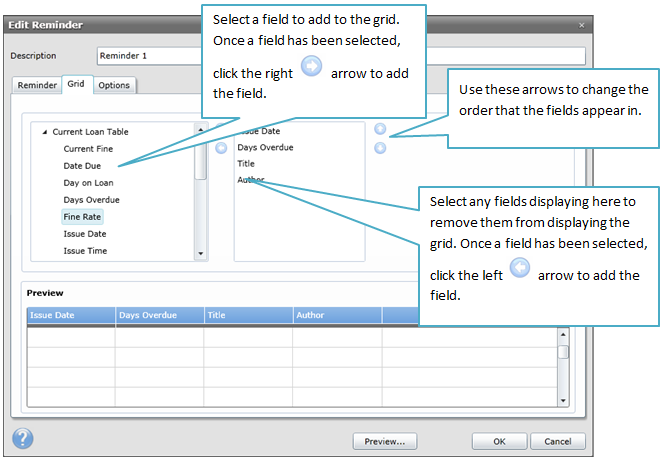Select the Grid tab
The width and height of the screenshot is (665, 465).
click(76, 85)
